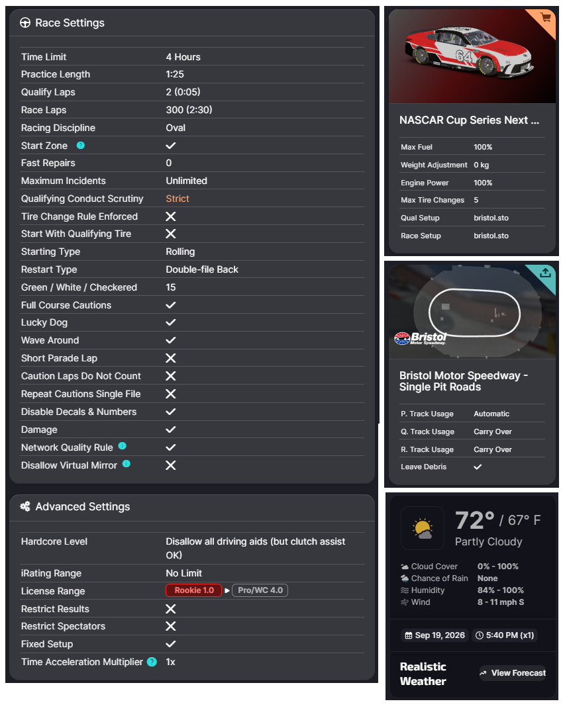Click the NASCAR car thumbnail image
This screenshot has width=563, height=728.
point(472,56)
